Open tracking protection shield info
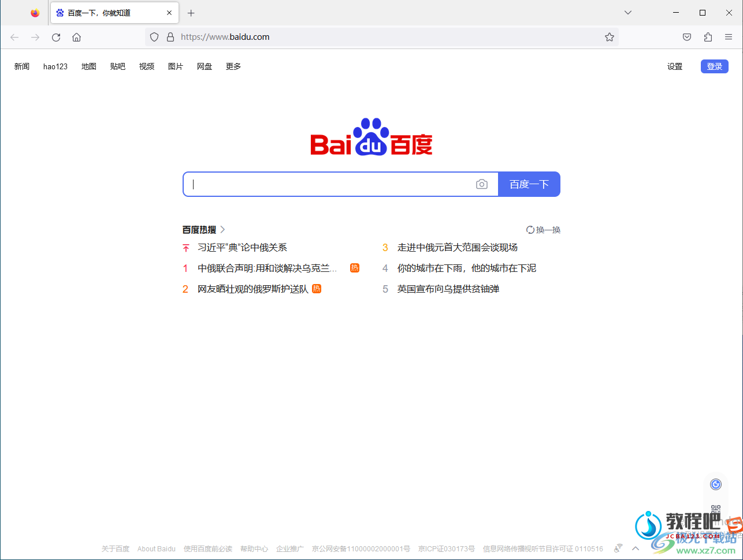This screenshot has width=743, height=560. point(154,37)
